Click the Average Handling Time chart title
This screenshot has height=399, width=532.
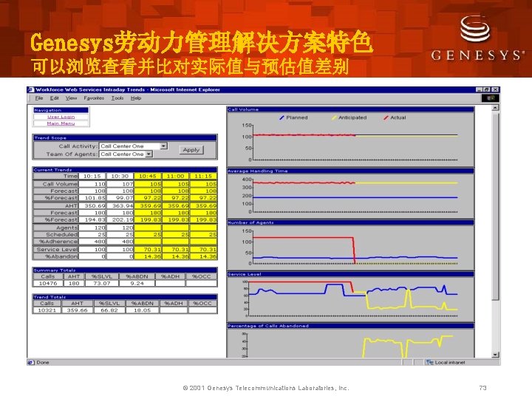[x=258, y=171]
